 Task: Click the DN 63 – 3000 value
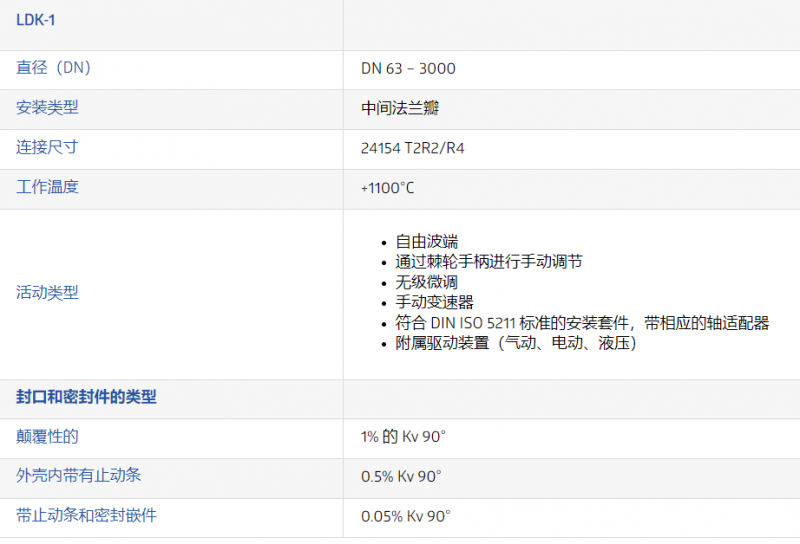408,69
